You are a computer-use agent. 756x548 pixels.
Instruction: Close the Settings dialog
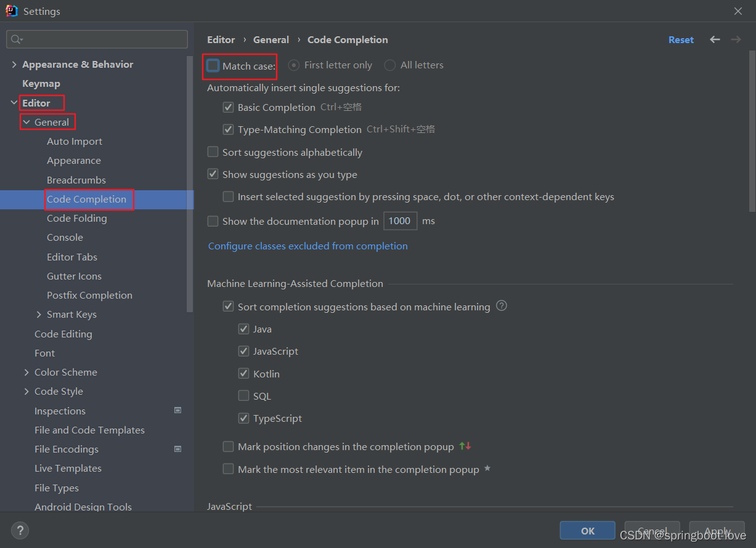[x=738, y=11]
